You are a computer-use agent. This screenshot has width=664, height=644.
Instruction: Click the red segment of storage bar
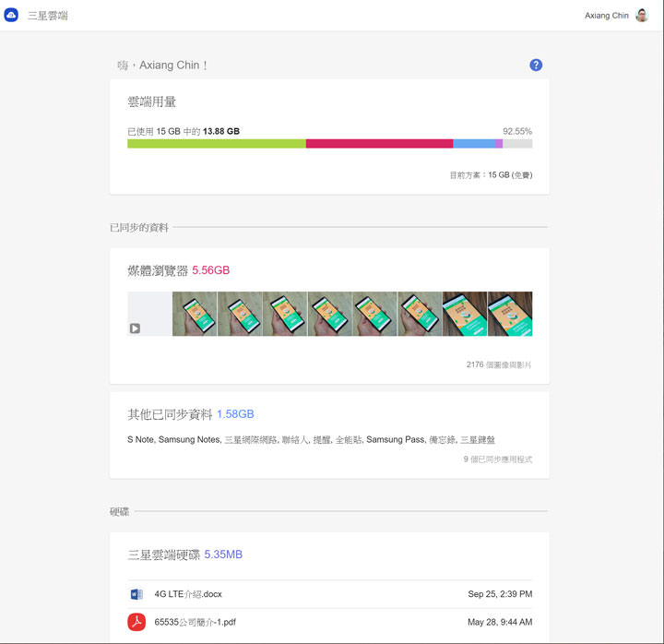379,144
